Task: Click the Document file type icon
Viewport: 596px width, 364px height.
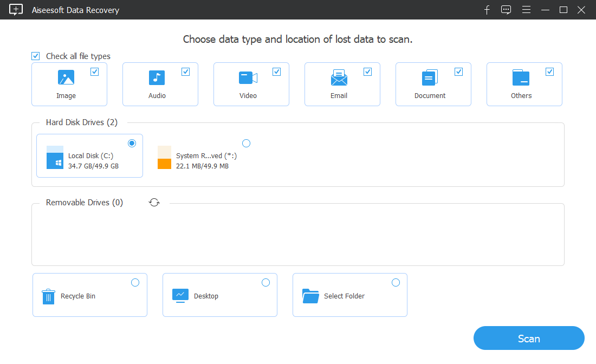Action: click(x=430, y=77)
